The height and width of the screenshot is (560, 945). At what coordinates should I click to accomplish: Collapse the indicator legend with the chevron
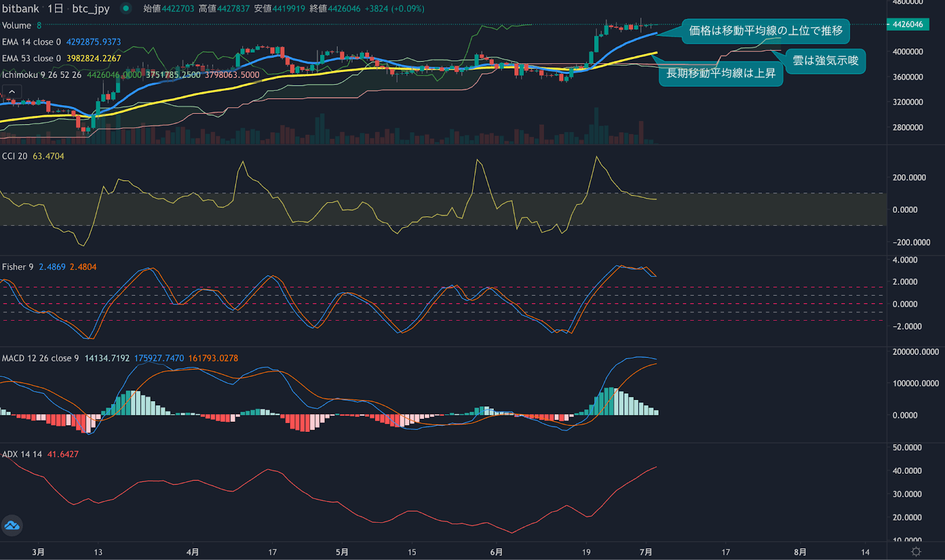[x=12, y=92]
